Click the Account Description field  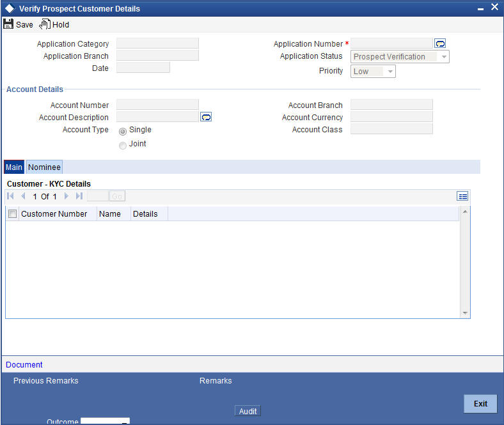(157, 117)
